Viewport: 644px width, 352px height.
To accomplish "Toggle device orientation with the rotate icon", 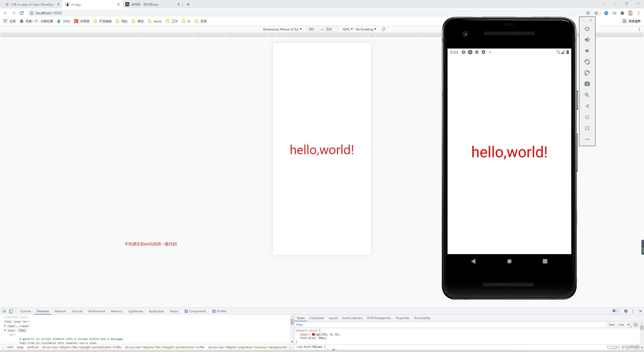I will (x=383, y=29).
